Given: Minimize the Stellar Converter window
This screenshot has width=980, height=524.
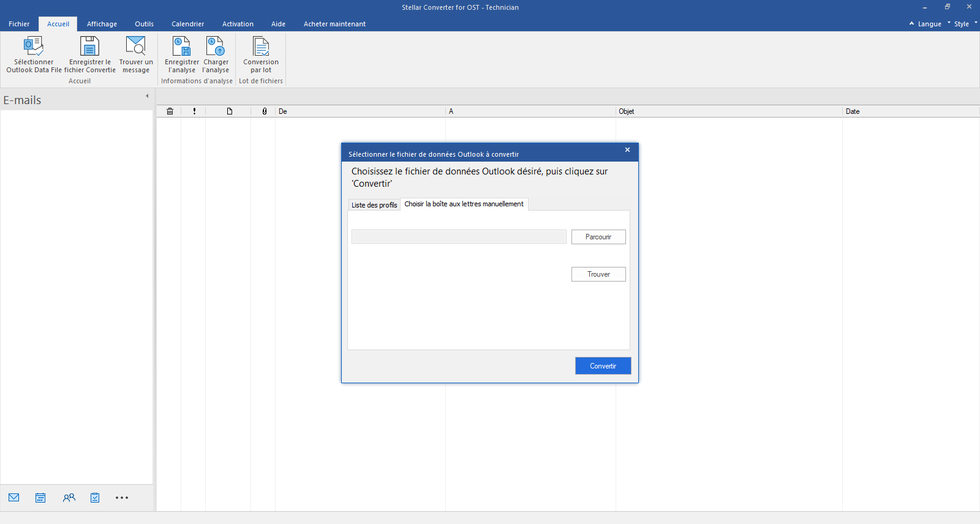Looking at the screenshot, I should [x=925, y=7].
